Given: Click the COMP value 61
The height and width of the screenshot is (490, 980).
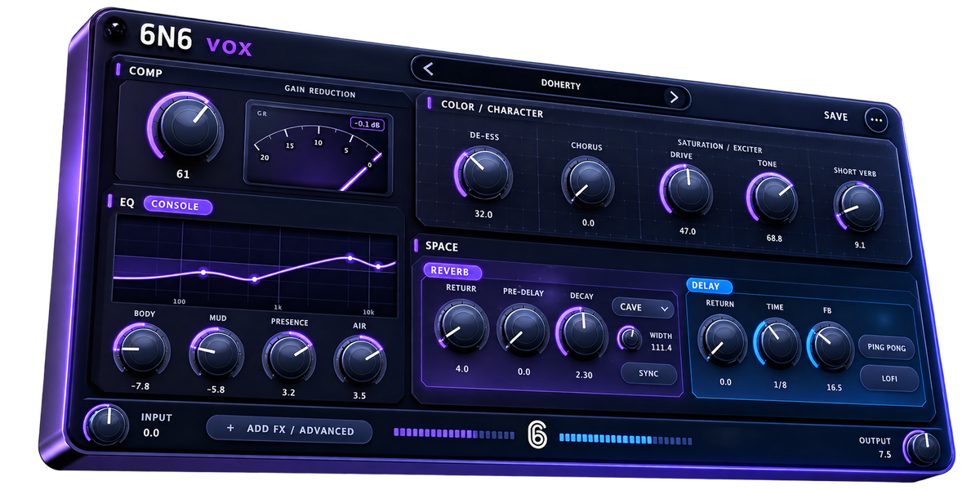Looking at the screenshot, I should pyautogui.click(x=183, y=174).
